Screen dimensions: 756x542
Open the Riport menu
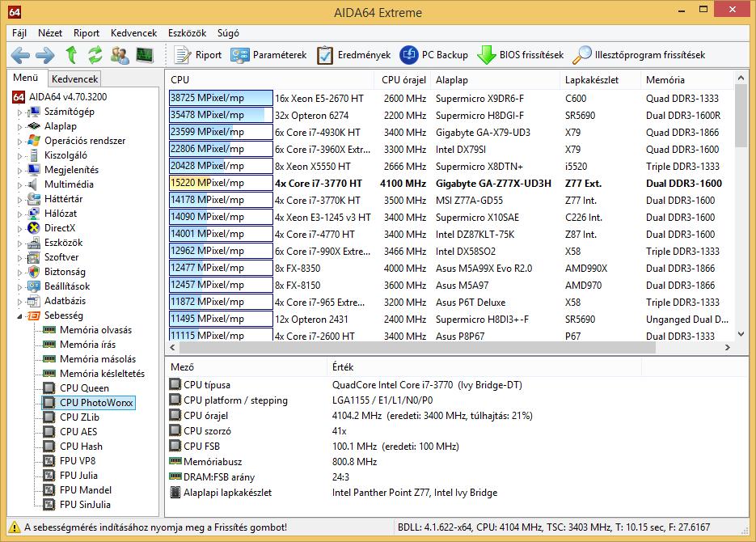click(x=87, y=33)
